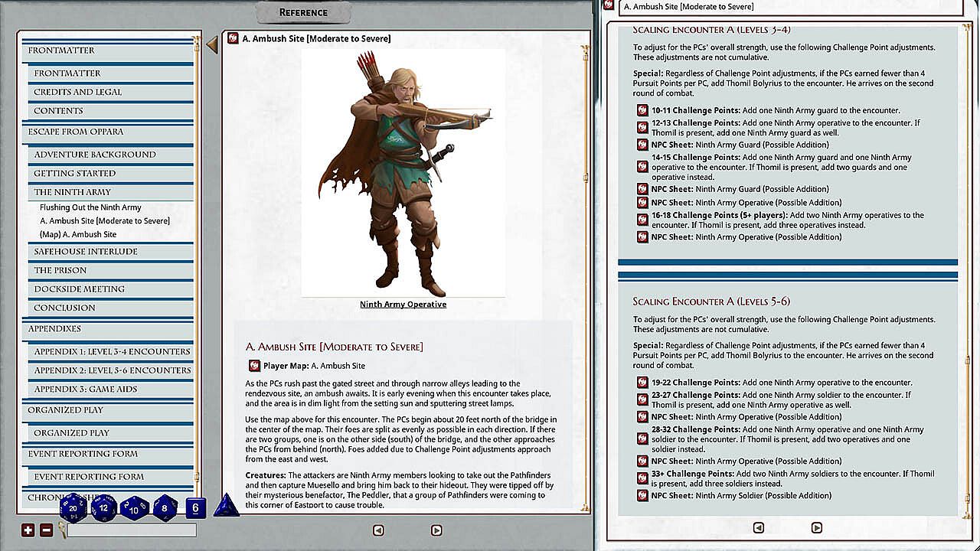The height and width of the screenshot is (551, 980).
Task: Open "(Map) A. Ambush Site" entry
Action: tap(78, 234)
